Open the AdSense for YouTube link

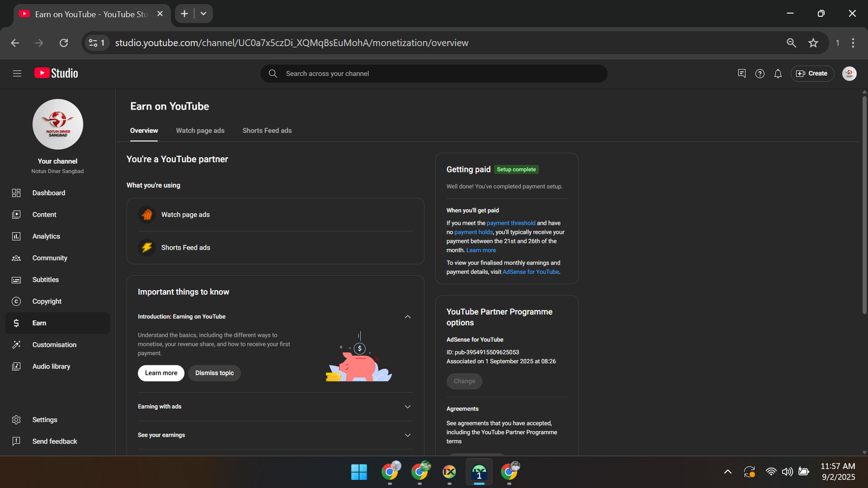click(531, 272)
